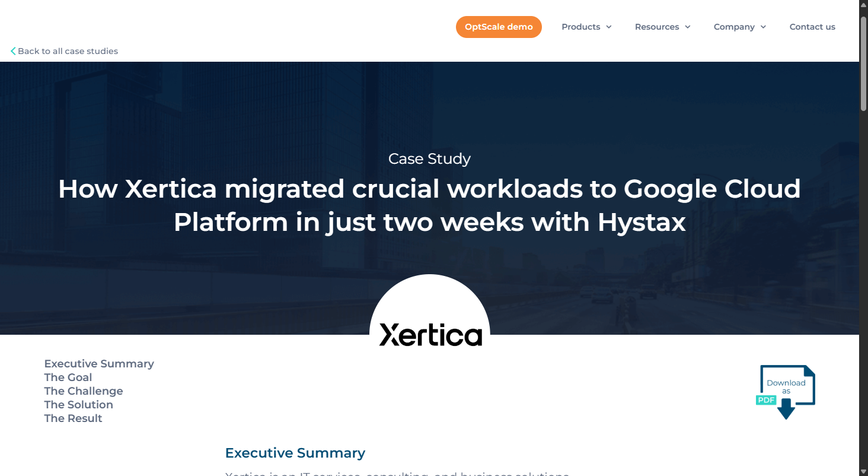Click the scrollbar up arrow

(863, 4)
